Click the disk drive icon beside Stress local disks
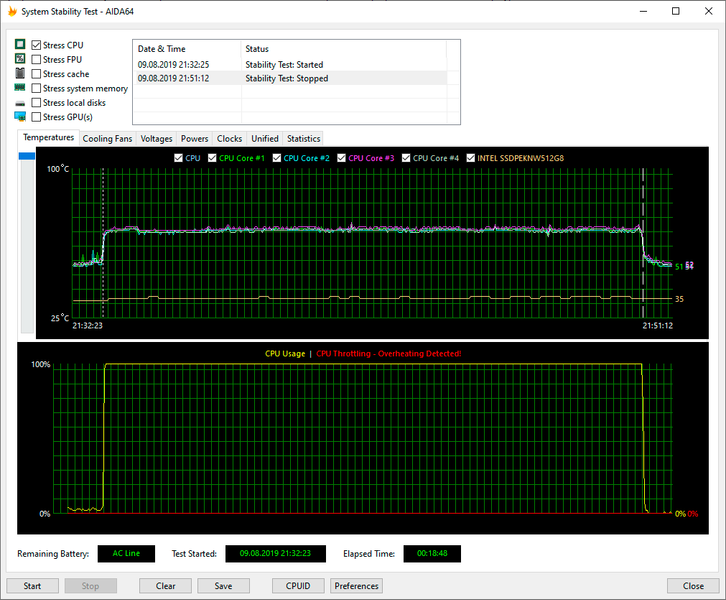The width and height of the screenshot is (726, 600). pyautogui.click(x=20, y=103)
